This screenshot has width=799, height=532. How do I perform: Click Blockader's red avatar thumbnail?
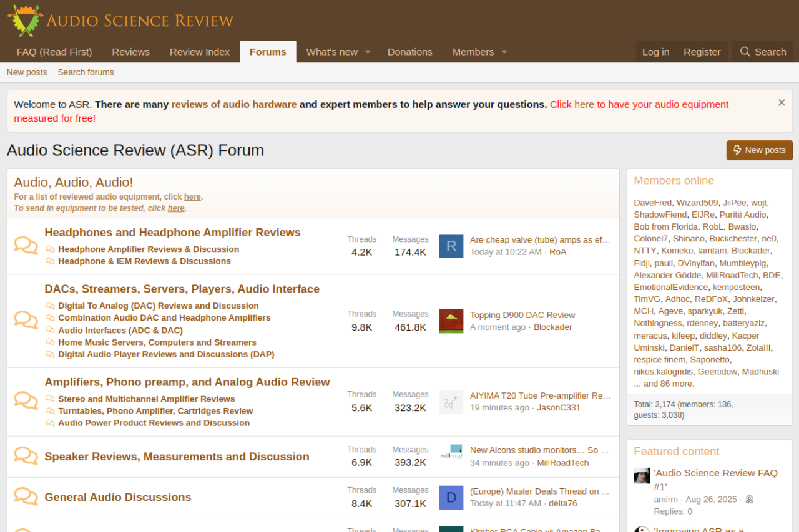point(451,321)
